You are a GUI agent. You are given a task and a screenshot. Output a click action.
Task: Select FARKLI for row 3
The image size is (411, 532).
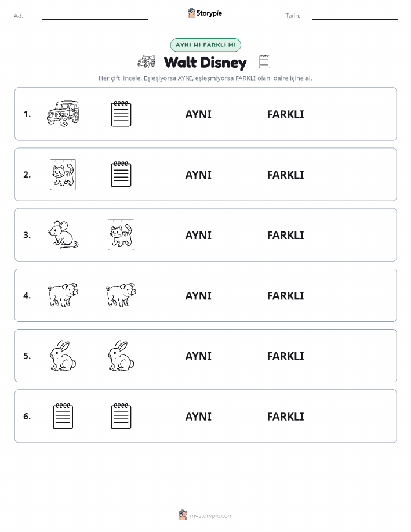tap(286, 235)
